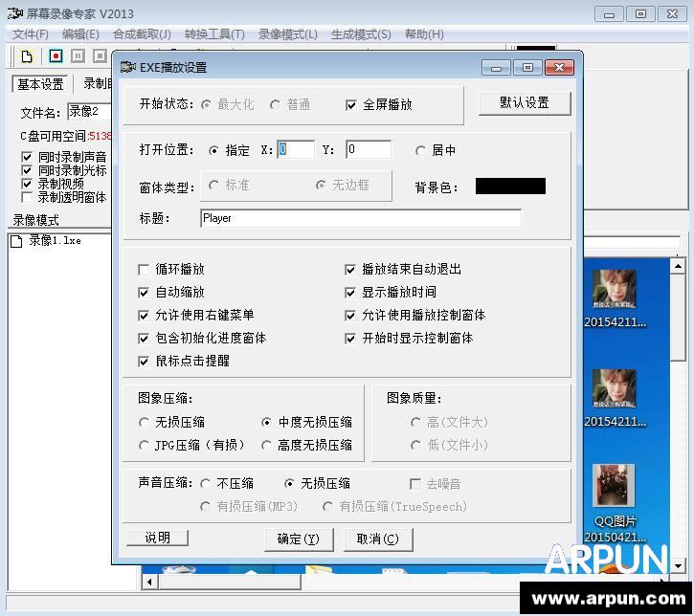The image size is (694, 616).
Task: Open the 录像模式 menu
Action: tap(287, 33)
